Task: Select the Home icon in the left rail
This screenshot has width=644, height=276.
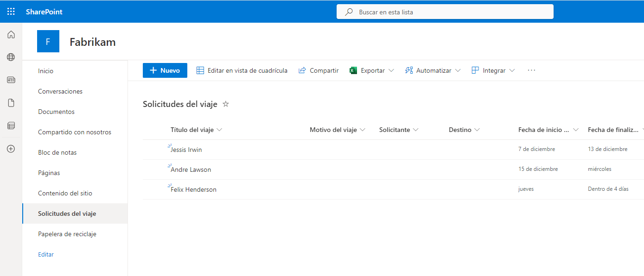Action: [x=11, y=34]
